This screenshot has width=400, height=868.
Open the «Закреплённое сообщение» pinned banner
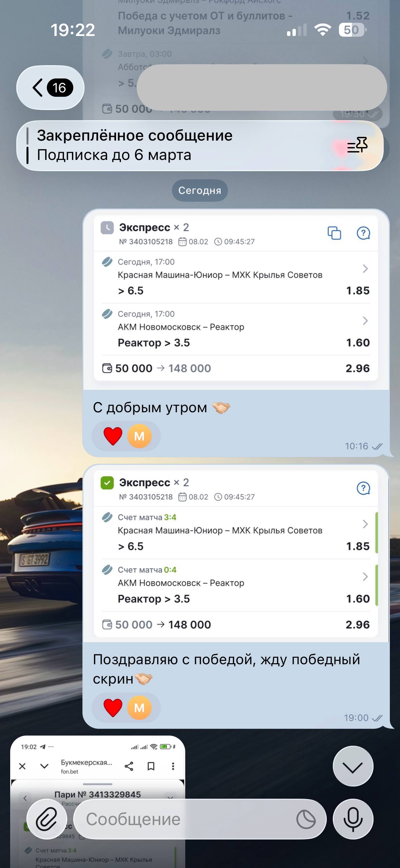tap(200, 145)
